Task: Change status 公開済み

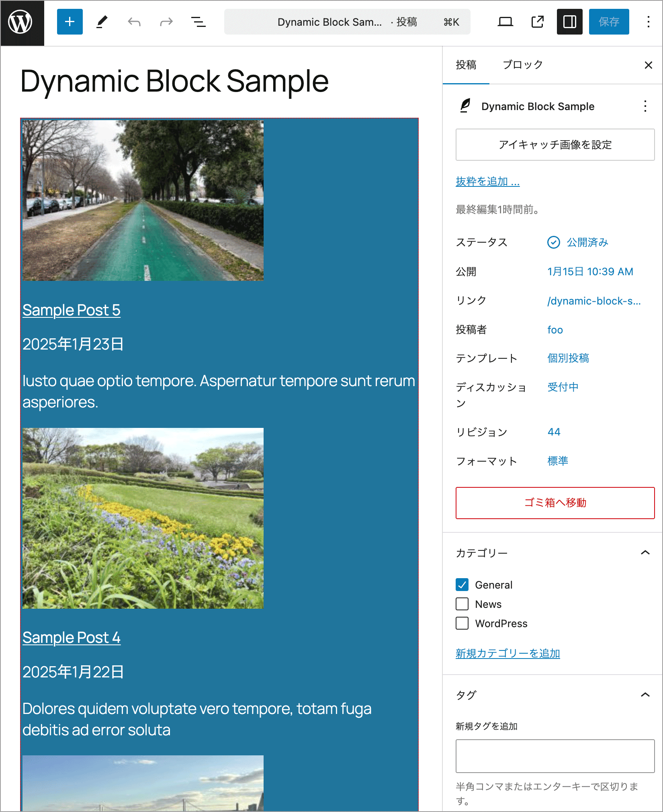Action: [x=578, y=242]
